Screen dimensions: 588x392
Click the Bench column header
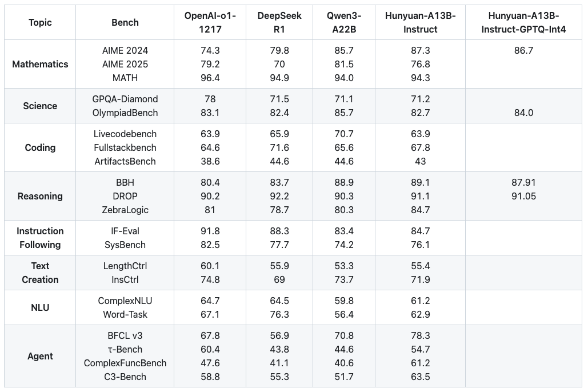tap(125, 23)
